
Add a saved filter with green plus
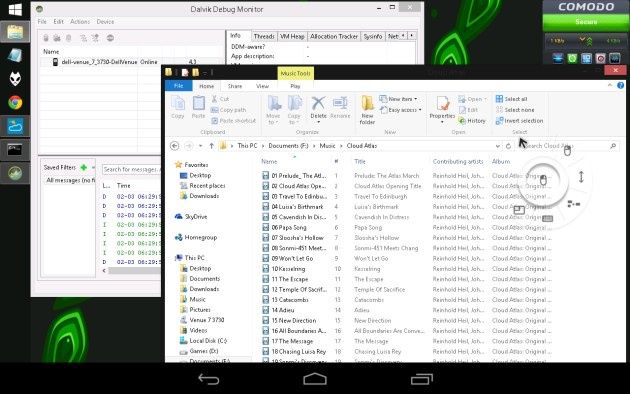click(x=84, y=167)
